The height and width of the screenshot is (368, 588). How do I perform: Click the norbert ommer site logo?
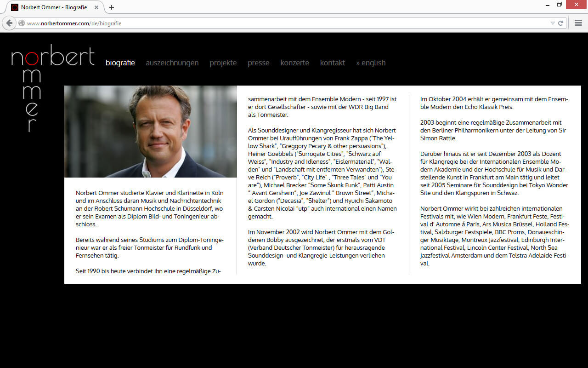[52, 88]
